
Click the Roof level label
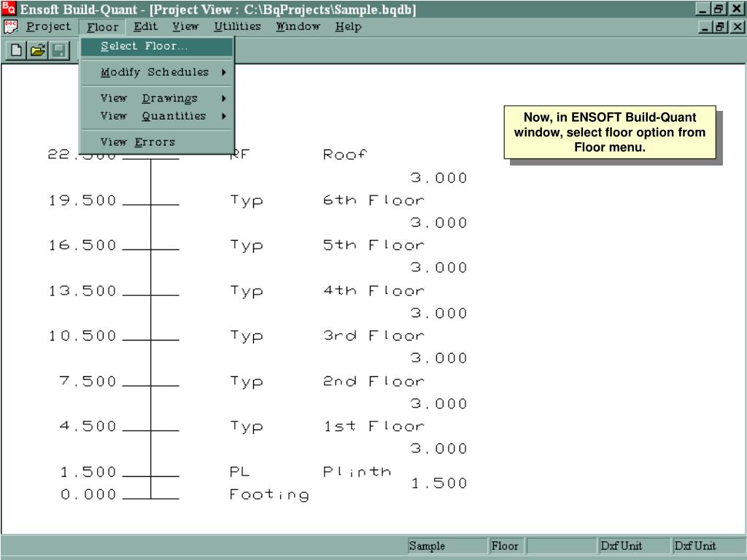coord(345,155)
